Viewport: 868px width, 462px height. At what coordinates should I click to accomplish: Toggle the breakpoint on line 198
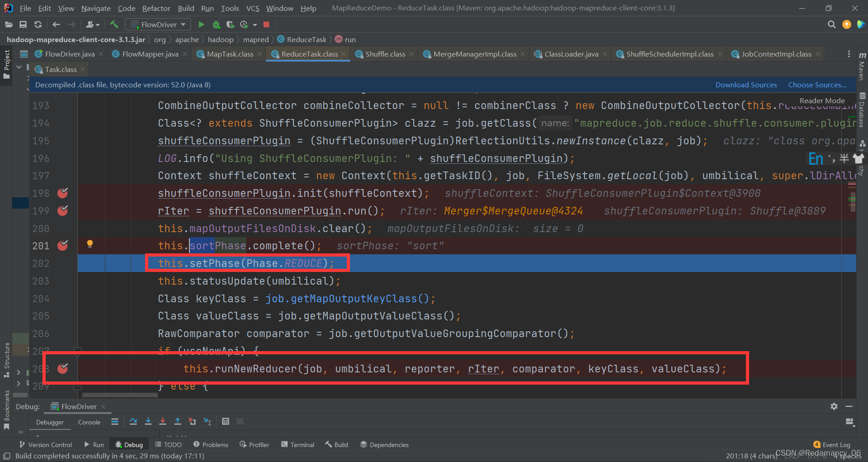point(63,193)
